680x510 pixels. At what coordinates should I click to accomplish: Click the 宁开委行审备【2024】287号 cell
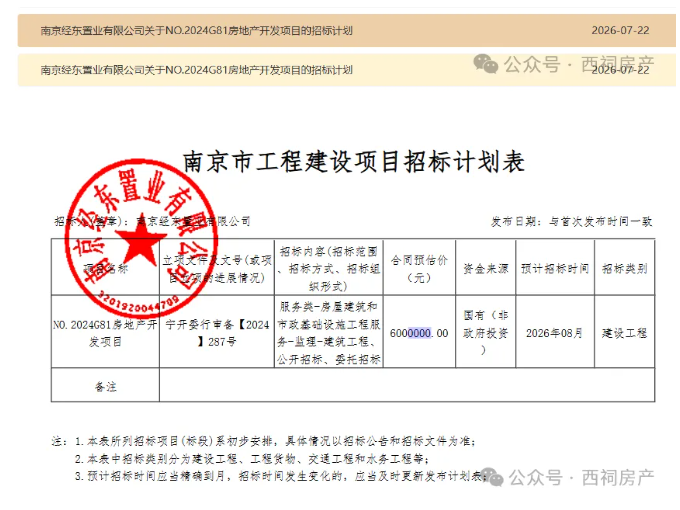217,333
